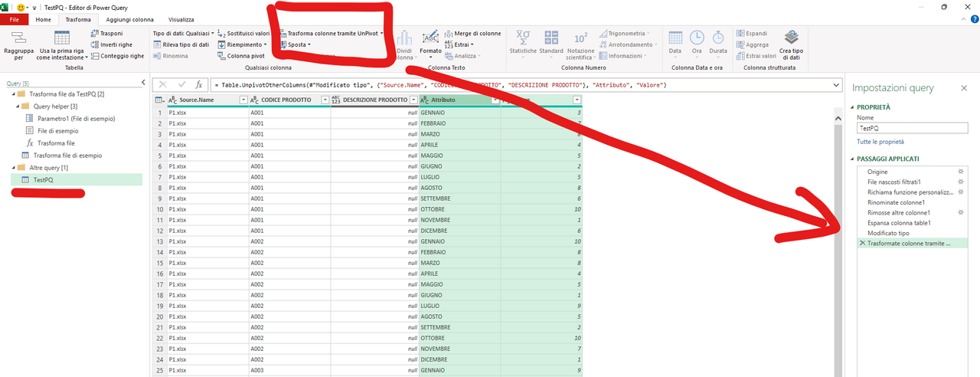Open filter dropdown of CODICE PRODOTTO column
Image resolution: width=980 pixels, height=377 pixels.
tap(325, 100)
